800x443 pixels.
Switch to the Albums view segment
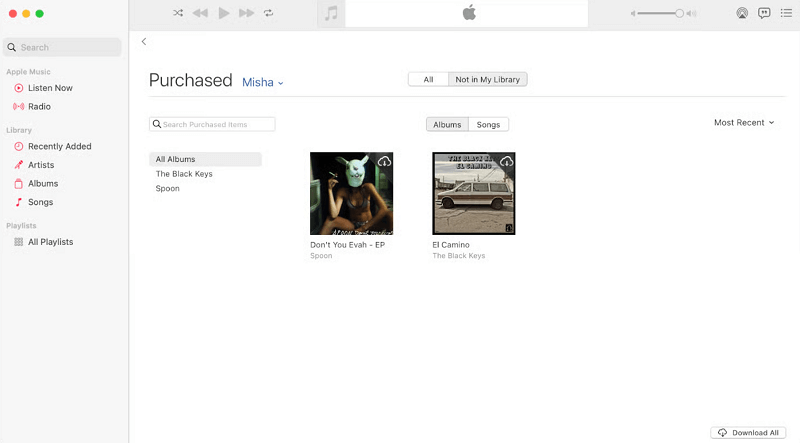[447, 125]
